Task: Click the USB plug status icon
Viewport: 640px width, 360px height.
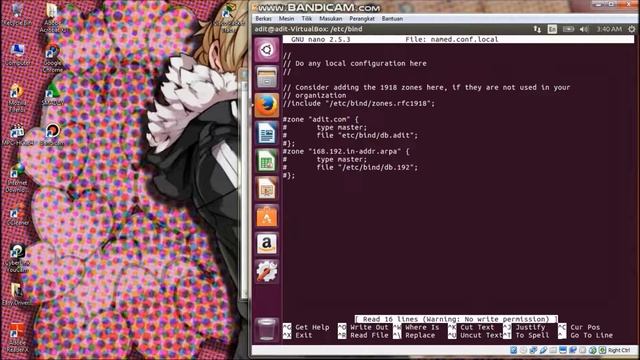Action: tap(543, 350)
